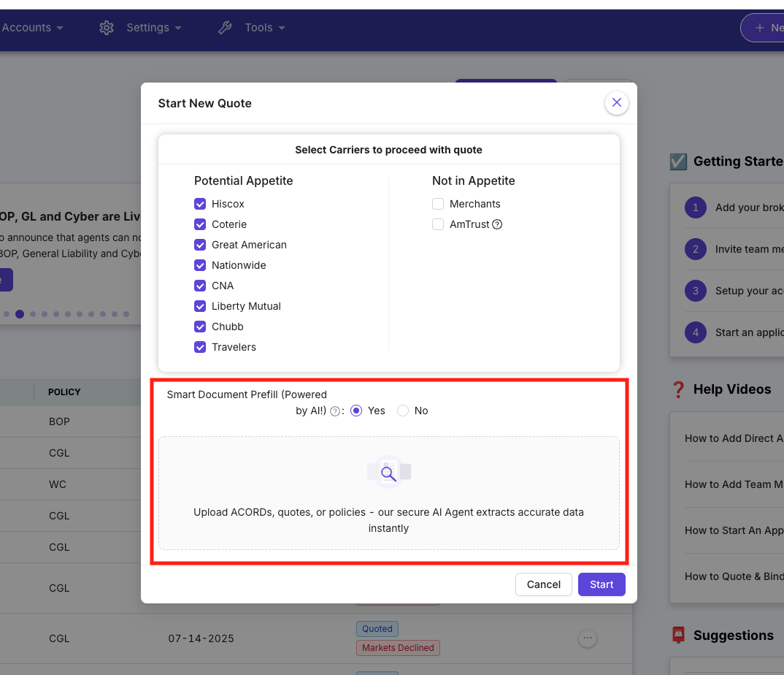The width and height of the screenshot is (784, 675).
Task: Click the ACORD document upload area
Action: coord(388,495)
